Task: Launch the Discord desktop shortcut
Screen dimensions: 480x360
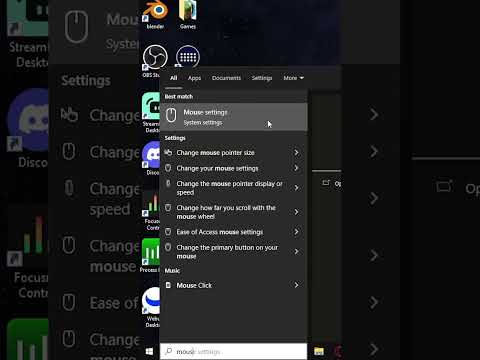Action: (152, 155)
